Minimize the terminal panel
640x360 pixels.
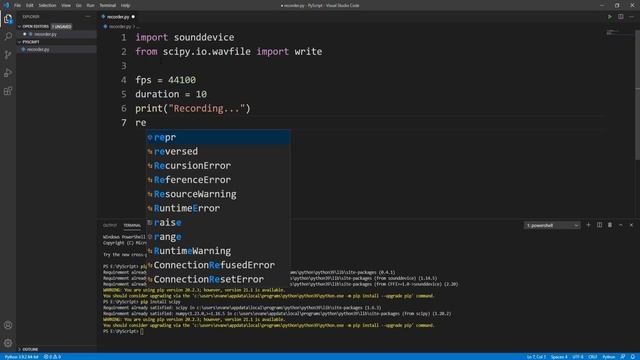620,225
